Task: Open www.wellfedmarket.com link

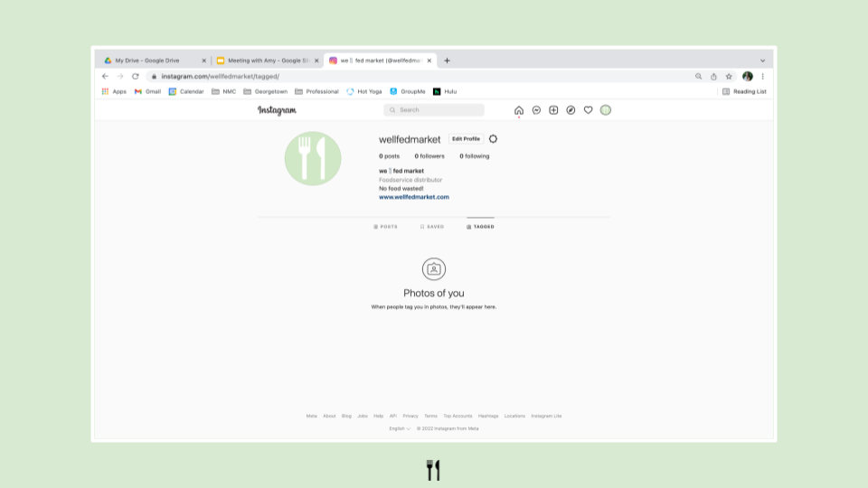Action: 414,197
